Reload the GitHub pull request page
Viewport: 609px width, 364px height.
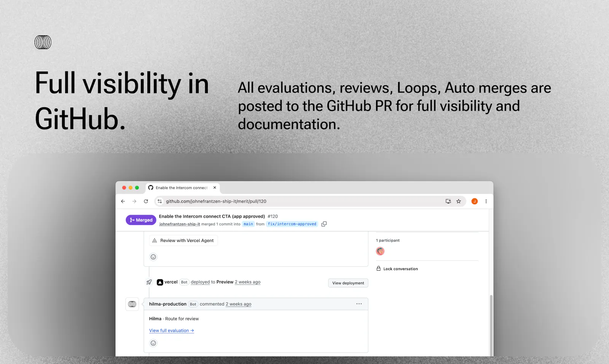click(146, 201)
